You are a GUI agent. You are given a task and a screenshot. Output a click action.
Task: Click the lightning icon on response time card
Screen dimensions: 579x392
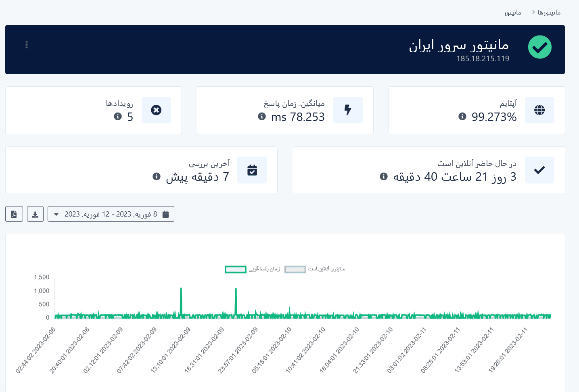(x=348, y=110)
